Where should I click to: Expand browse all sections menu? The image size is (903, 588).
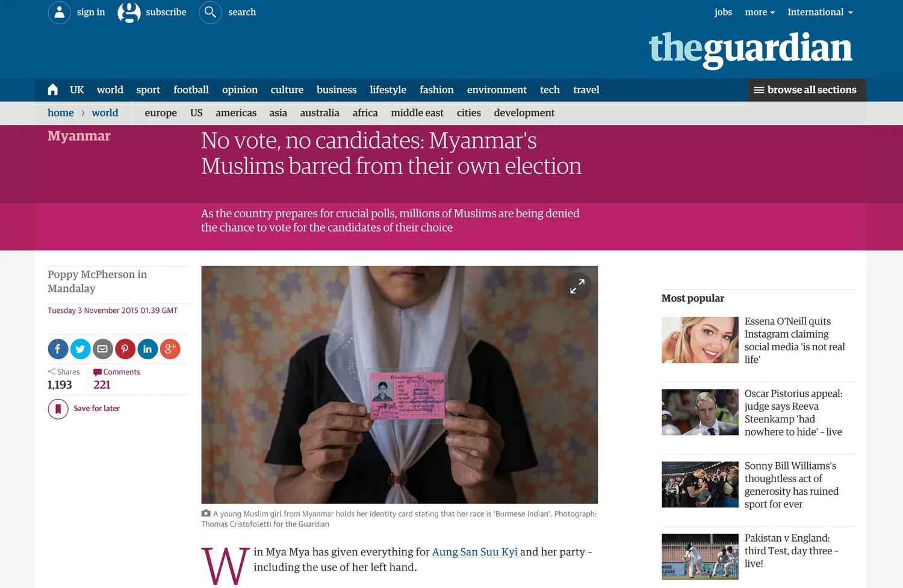click(x=807, y=90)
